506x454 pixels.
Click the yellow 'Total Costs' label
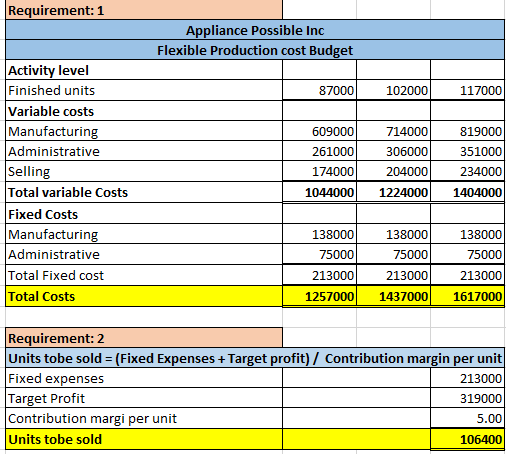pyautogui.click(x=144, y=296)
